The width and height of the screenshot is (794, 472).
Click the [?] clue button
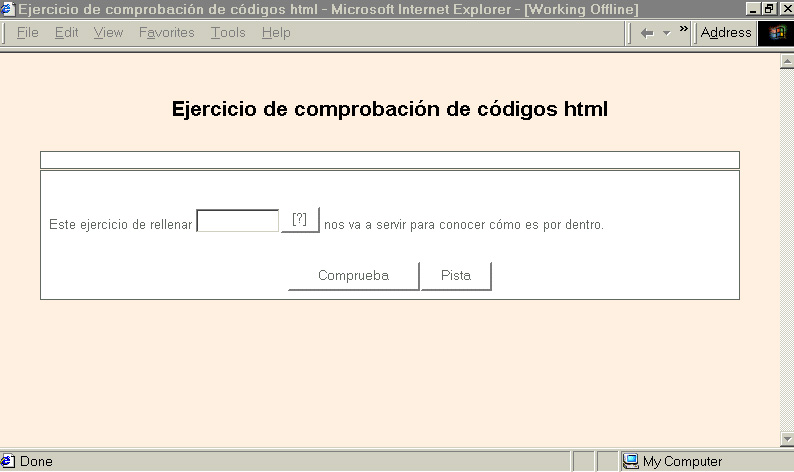pos(299,220)
